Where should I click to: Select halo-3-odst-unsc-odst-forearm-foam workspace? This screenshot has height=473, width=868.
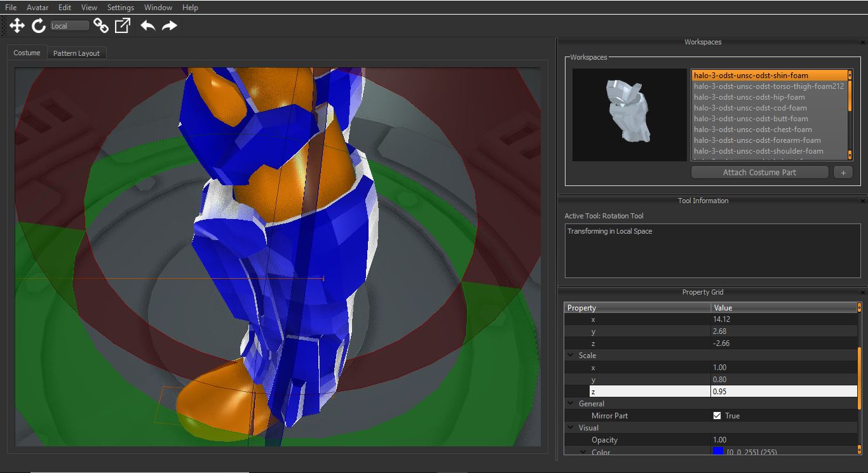point(770,140)
